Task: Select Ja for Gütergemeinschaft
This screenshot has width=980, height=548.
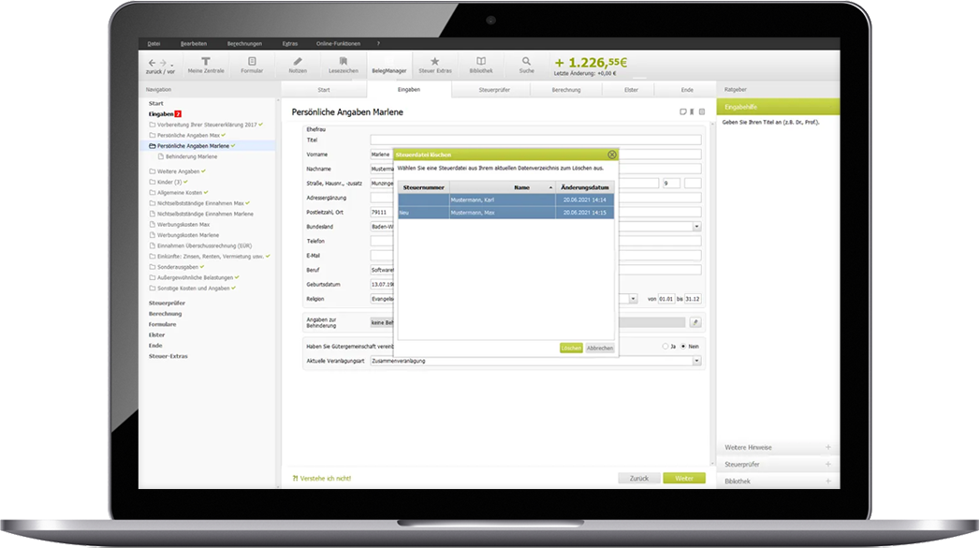Action: click(x=664, y=346)
